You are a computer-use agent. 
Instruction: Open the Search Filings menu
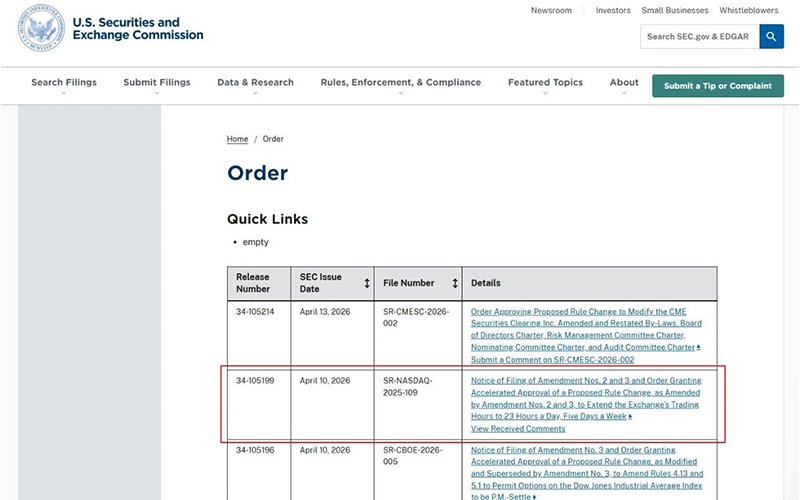(x=64, y=82)
